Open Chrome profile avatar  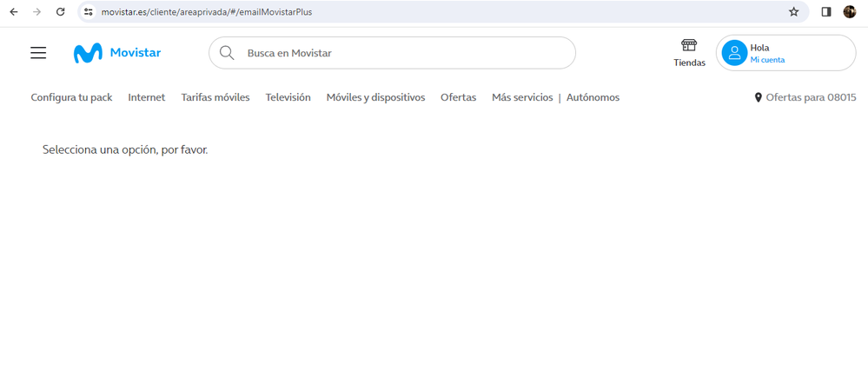point(850,12)
